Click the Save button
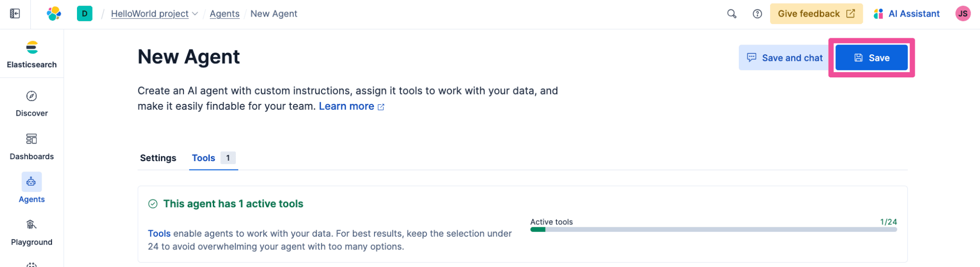980x267 pixels. (871, 58)
